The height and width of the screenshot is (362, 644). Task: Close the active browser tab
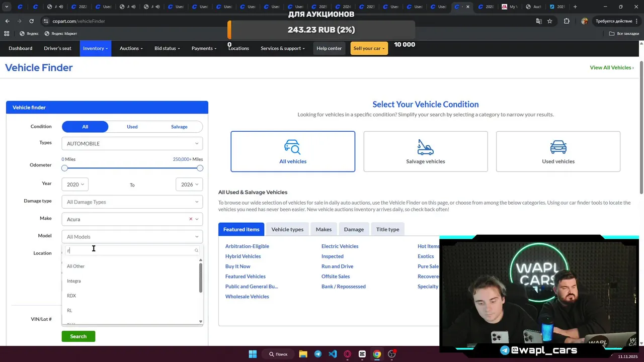(x=468, y=7)
